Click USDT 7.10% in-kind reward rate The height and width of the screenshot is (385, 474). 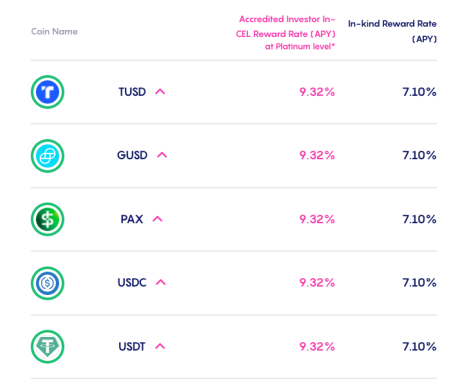[419, 347]
